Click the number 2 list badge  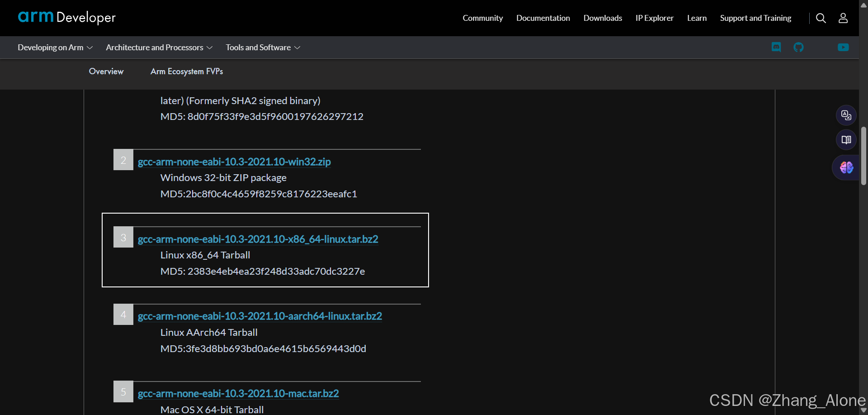tap(123, 160)
